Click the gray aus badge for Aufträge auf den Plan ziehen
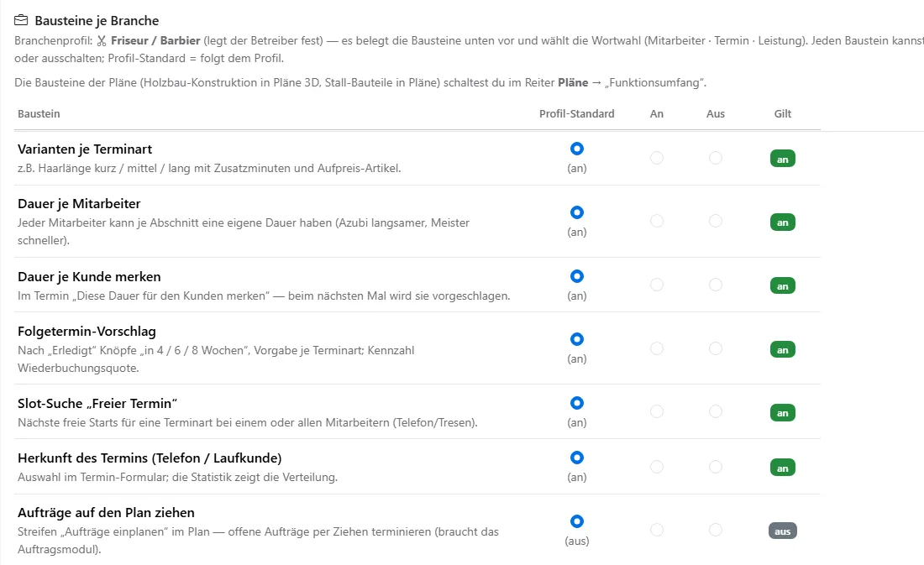Screen dimensions: 924x565 pos(783,531)
